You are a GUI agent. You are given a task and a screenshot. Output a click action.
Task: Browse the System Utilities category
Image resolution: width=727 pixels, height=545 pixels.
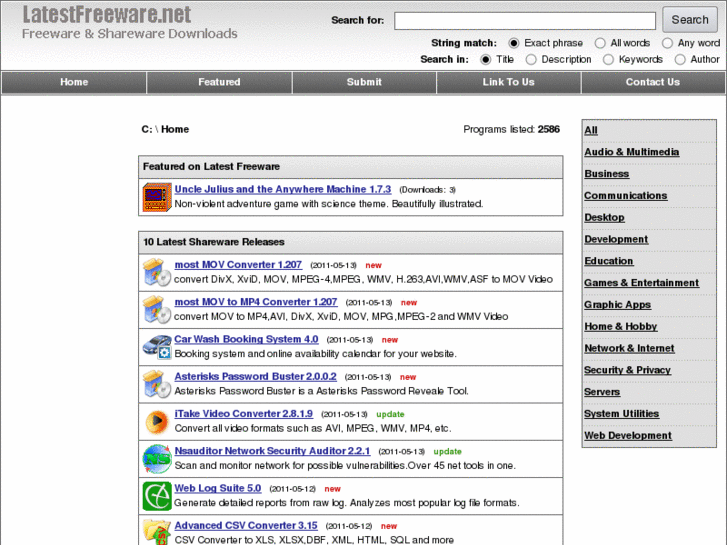coord(621,414)
